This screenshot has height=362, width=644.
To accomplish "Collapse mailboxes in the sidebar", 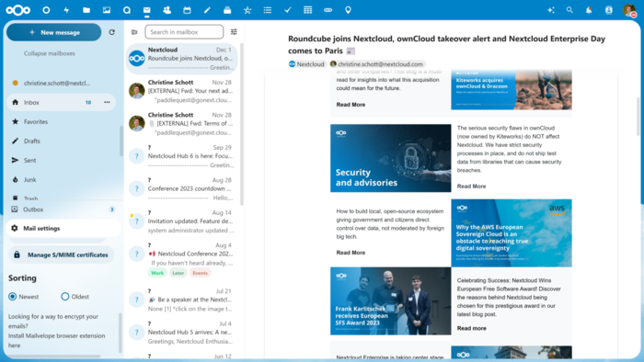I will (50, 53).
